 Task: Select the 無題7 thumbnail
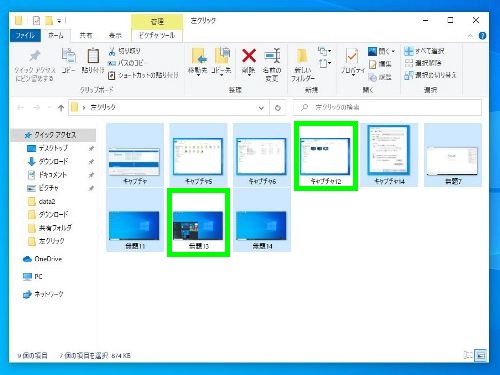pyautogui.click(x=453, y=155)
